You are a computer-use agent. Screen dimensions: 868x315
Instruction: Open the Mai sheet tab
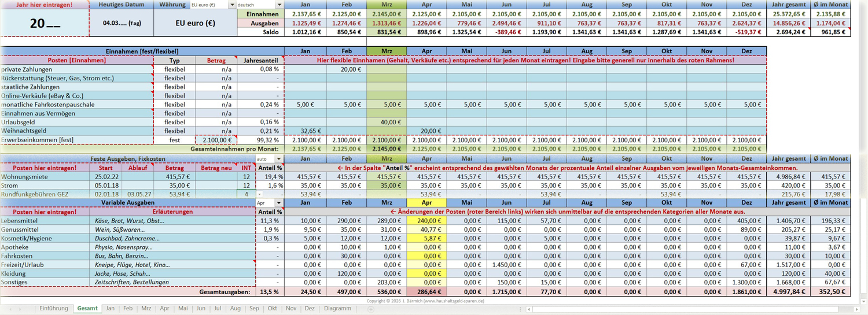[183, 309]
